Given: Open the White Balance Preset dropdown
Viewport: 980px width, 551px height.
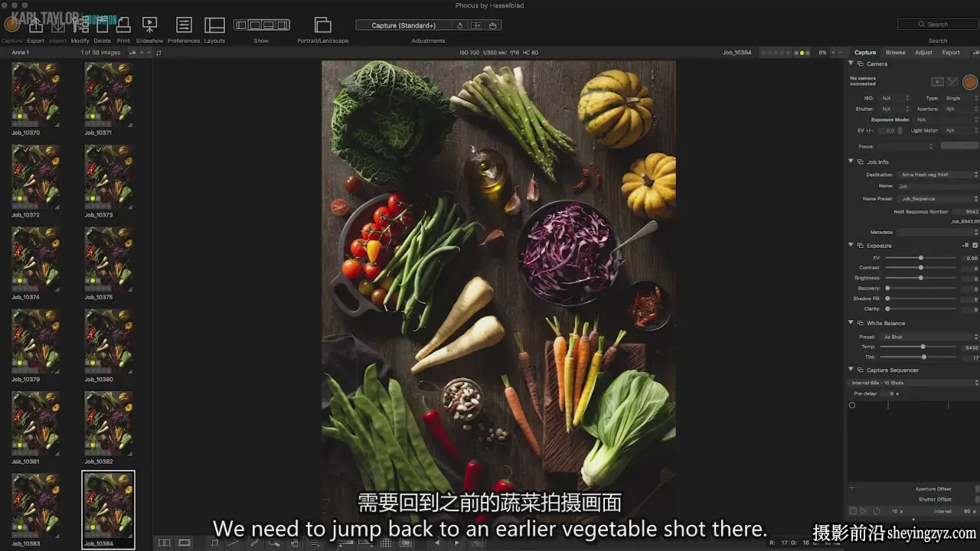Looking at the screenshot, I should coord(929,337).
